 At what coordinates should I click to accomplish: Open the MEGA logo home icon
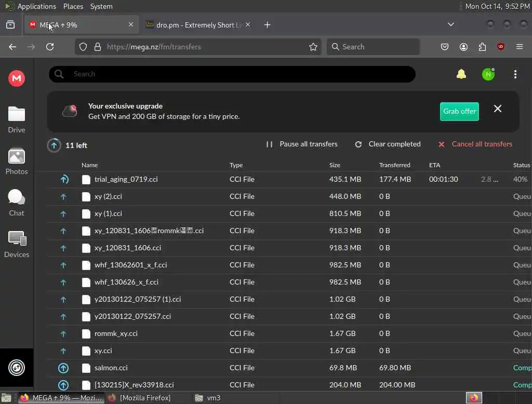pos(16,78)
